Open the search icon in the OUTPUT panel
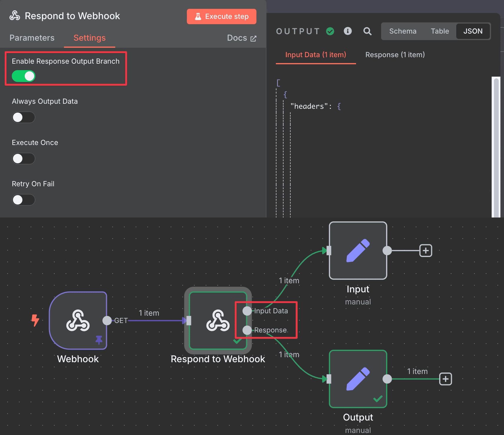504x435 pixels. click(367, 31)
